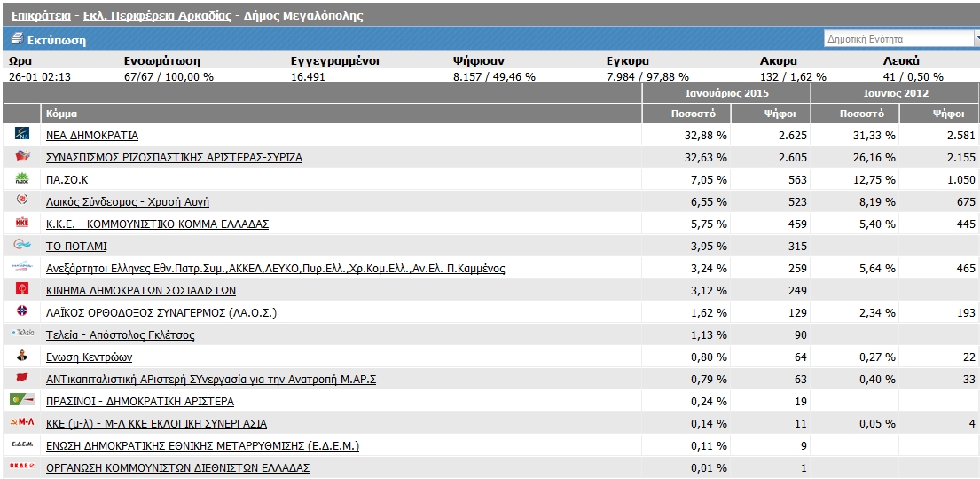This screenshot has width=980, height=479.
Task: Click the green ΠΑ.ΣΟ.Κ sun logo
Action: tap(22, 179)
